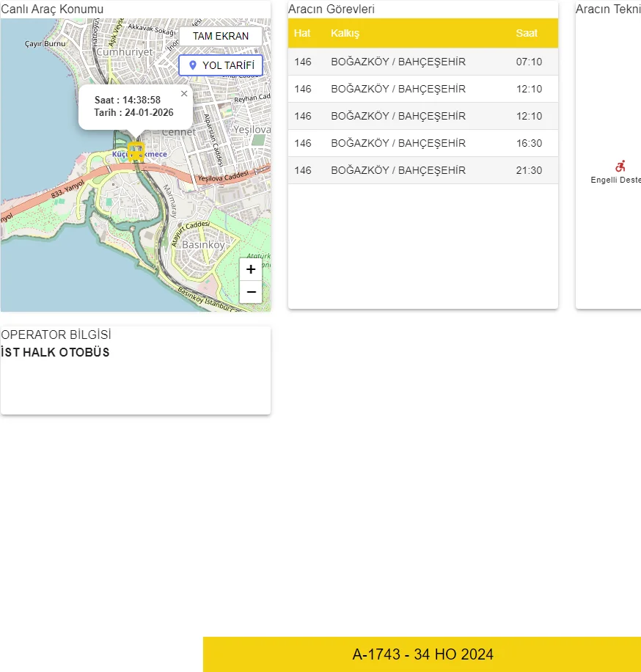Close the Saat/Tarih popup on the map

point(184,93)
